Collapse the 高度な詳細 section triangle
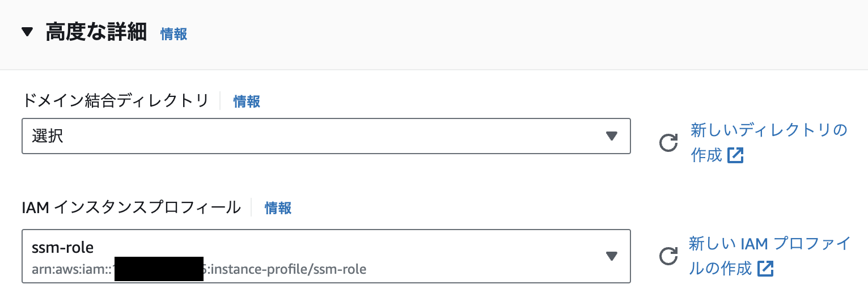The height and width of the screenshot is (297, 868). [27, 32]
